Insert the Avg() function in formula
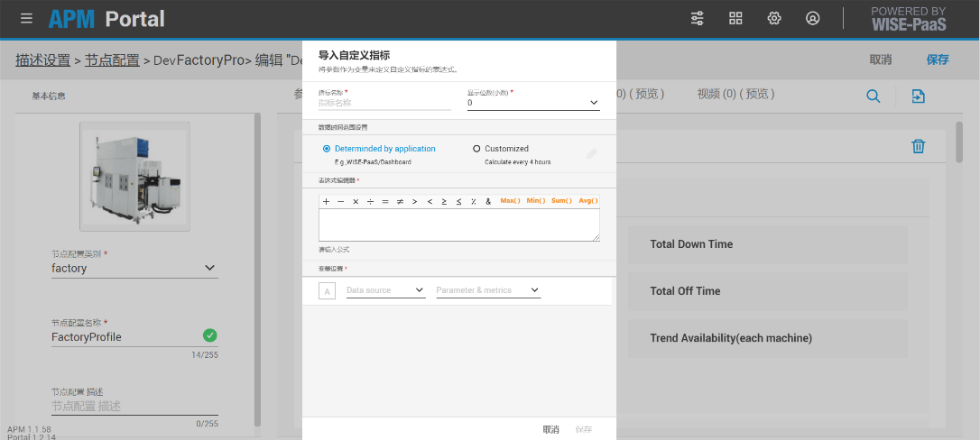Image resolution: width=980 pixels, height=440 pixels. pos(588,200)
